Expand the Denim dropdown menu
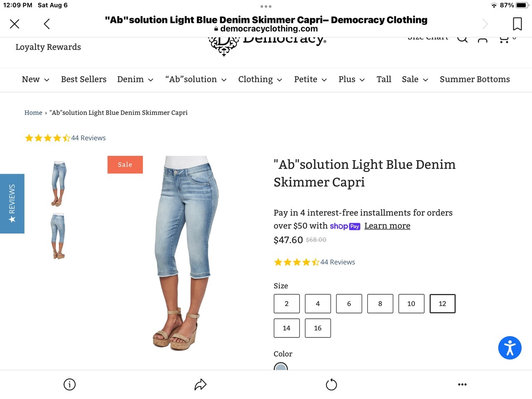The height and width of the screenshot is (399, 532). [135, 79]
